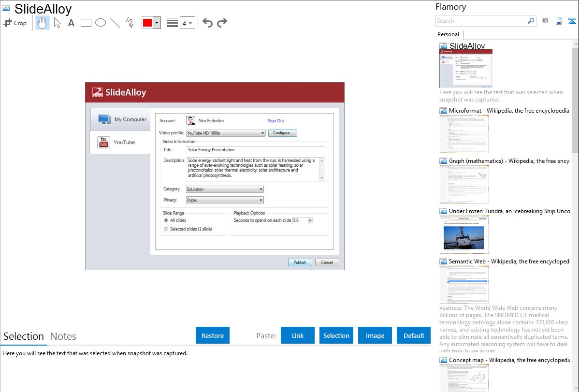Click the Title field Solar Energy Presentation
Viewport: 579px width, 392px height.
pos(256,150)
